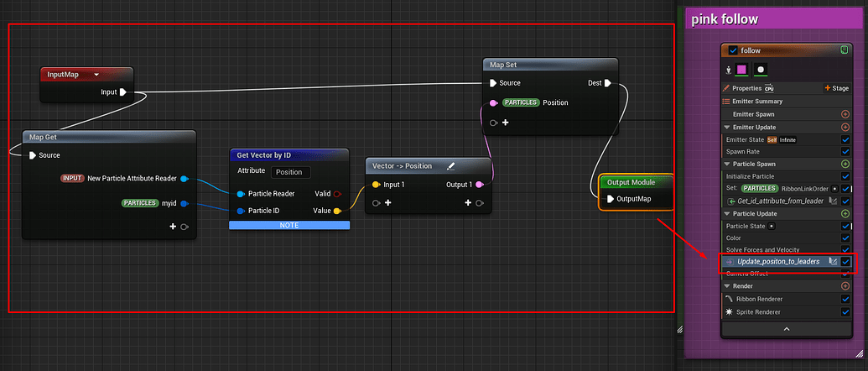Image resolution: width=868 pixels, height=371 pixels.
Task: Open scratch pad icon for Update_positon_to_leaders
Action: [x=832, y=261]
